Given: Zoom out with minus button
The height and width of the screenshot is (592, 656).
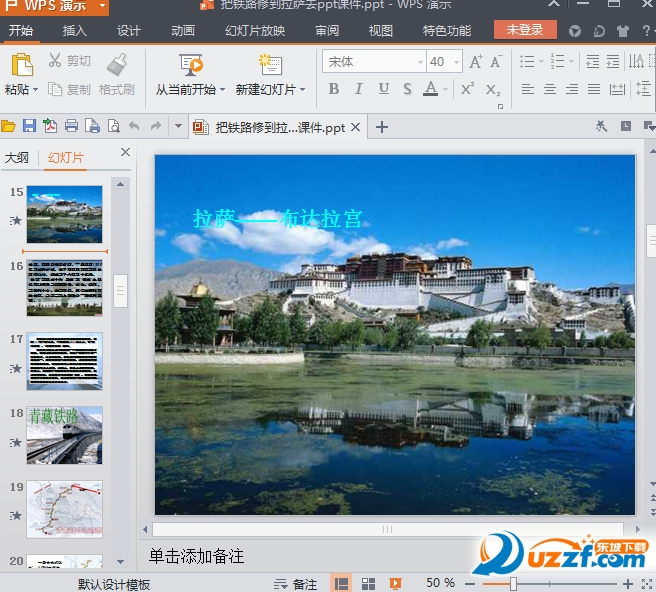Looking at the screenshot, I should pos(470,584).
